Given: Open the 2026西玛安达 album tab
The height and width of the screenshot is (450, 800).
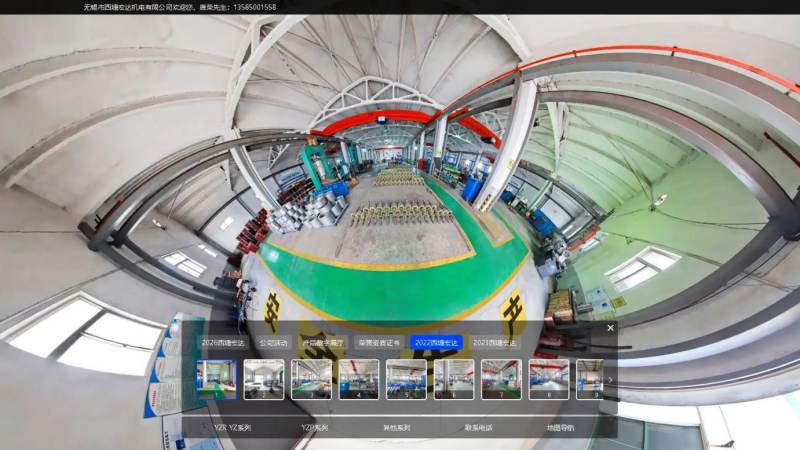Looking at the screenshot, I should (x=223, y=343).
